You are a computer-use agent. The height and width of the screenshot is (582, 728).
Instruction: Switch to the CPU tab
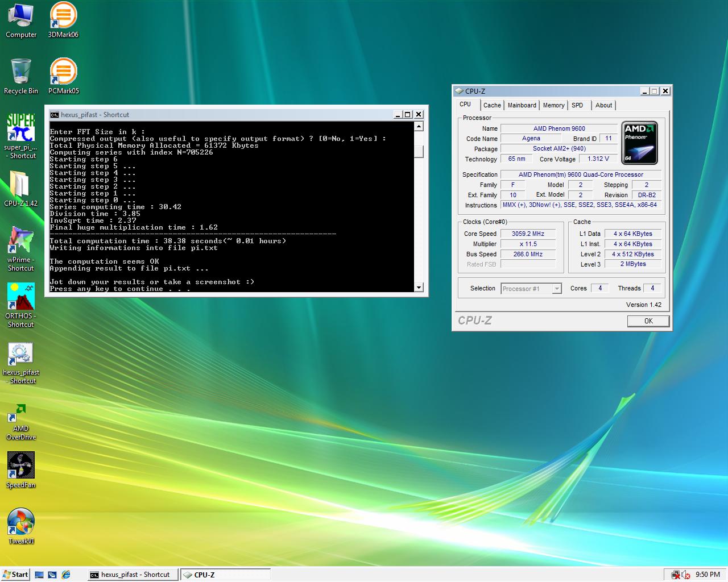465,105
